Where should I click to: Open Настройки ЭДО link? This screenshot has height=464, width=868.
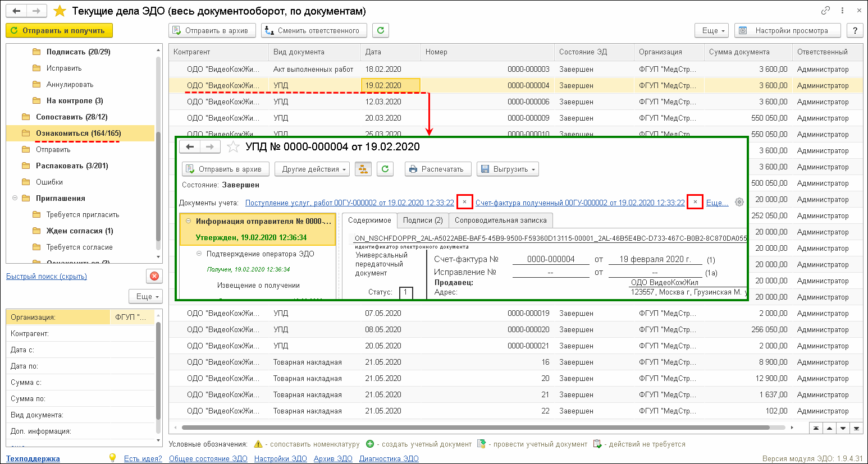pyautogui.click(x=281, y=458)
